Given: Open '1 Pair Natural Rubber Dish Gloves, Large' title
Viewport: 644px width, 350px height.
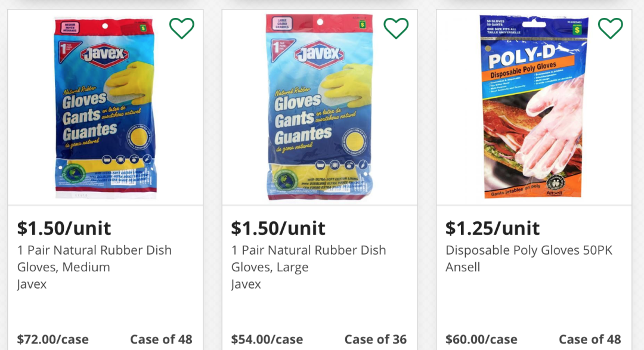Looking at the screenshot, I should [308, 258].
